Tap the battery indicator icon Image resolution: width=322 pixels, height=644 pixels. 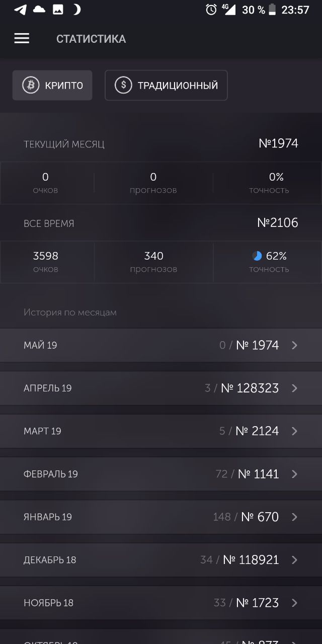coord(272,10)
